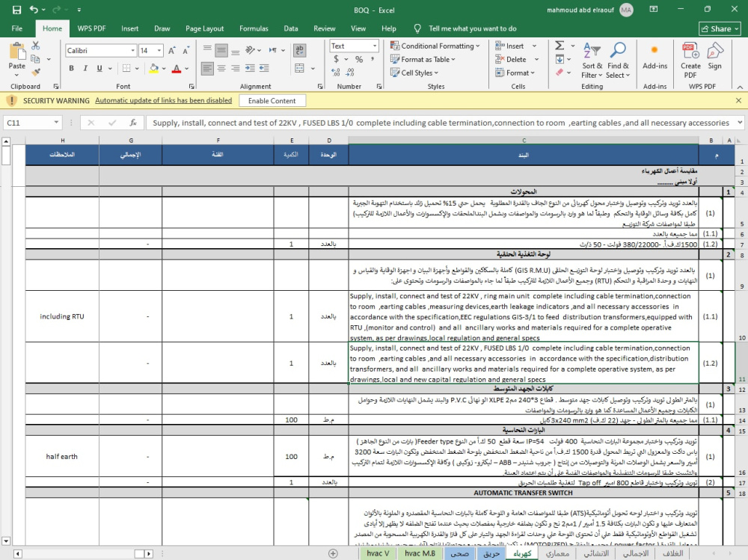Decrease decimal places

(351, 72)
